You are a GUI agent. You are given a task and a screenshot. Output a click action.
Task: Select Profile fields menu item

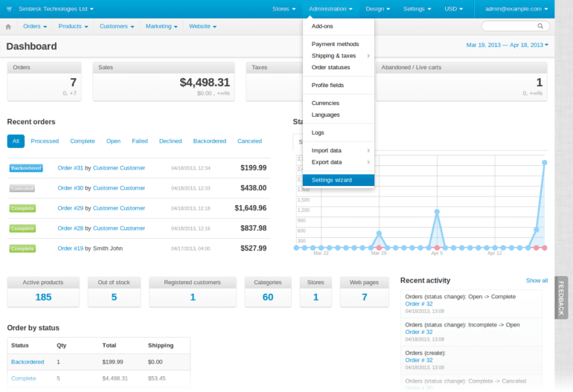pyautogui.click(x=339, y=86)
